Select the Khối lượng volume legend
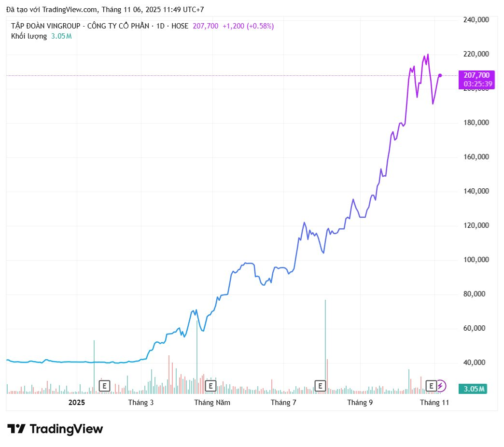Image resolution: width=504 pixels, height=447 pixels. coord(29,36)
